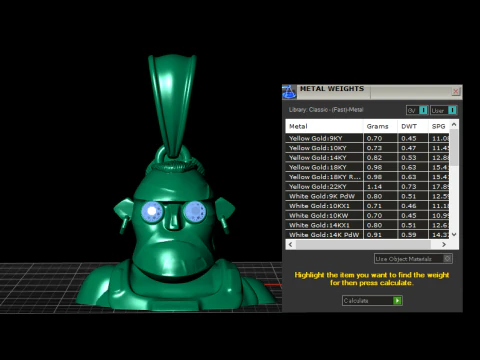This screenshot has height=360, width=480.
Task: Click Grams value 0.70 for Yellow Gold:9KY
Action: [x=374, y=138]
